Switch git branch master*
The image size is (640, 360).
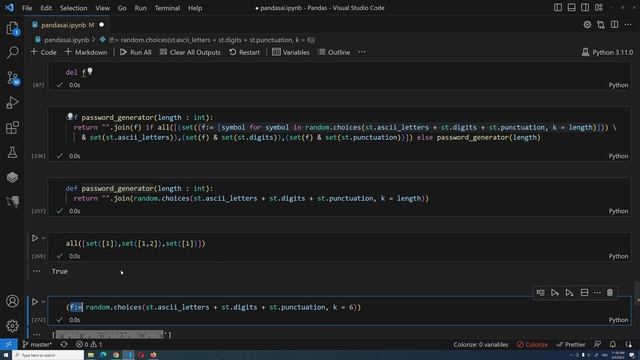(37, 344)
